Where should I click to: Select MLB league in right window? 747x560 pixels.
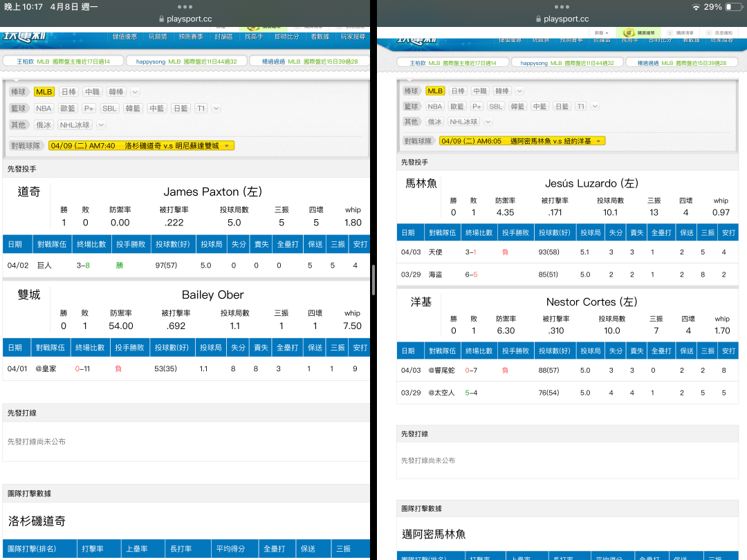435,91
